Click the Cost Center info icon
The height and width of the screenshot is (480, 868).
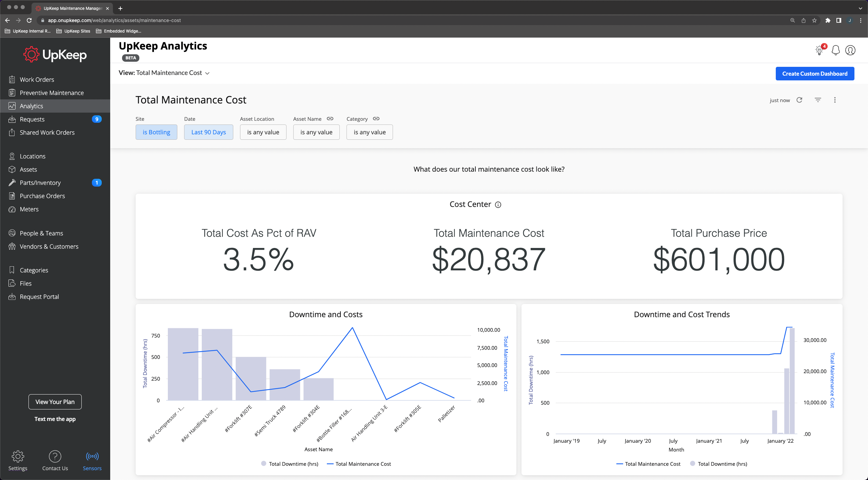coord(498,205)
